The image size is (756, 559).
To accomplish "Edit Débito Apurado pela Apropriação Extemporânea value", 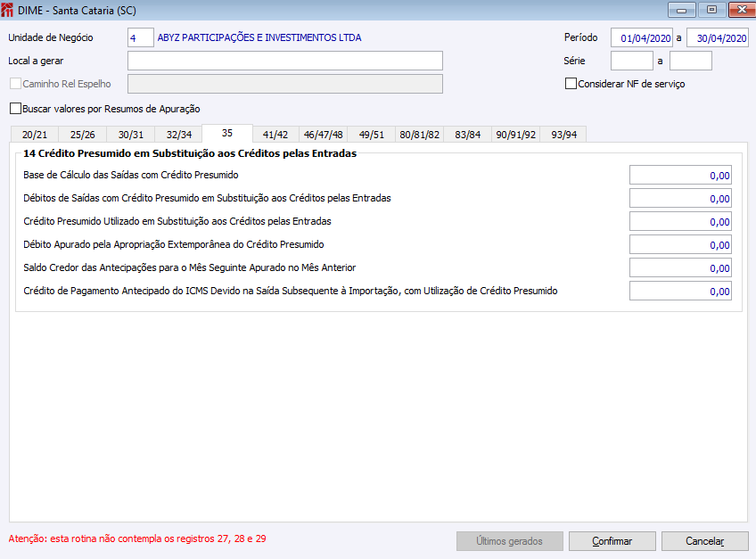I will pos(680,244).
